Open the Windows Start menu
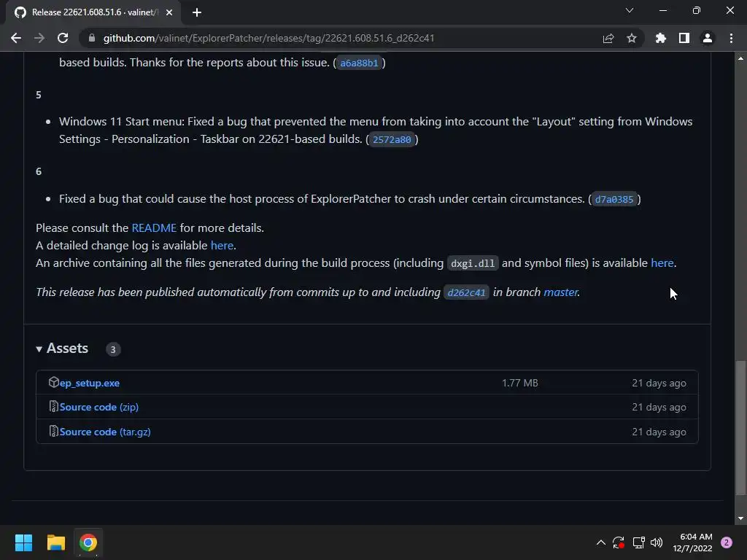Image resolution: width=747 pixels, height=560 pixels. point(23,542)
